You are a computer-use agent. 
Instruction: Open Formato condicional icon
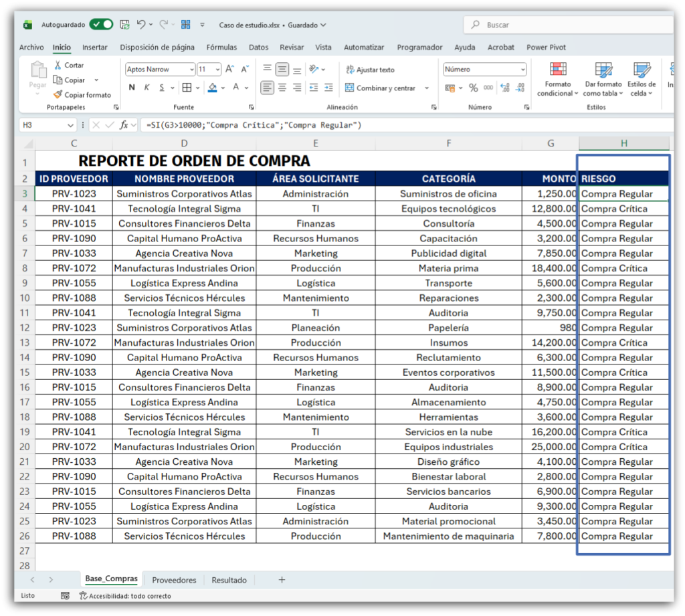558,70
